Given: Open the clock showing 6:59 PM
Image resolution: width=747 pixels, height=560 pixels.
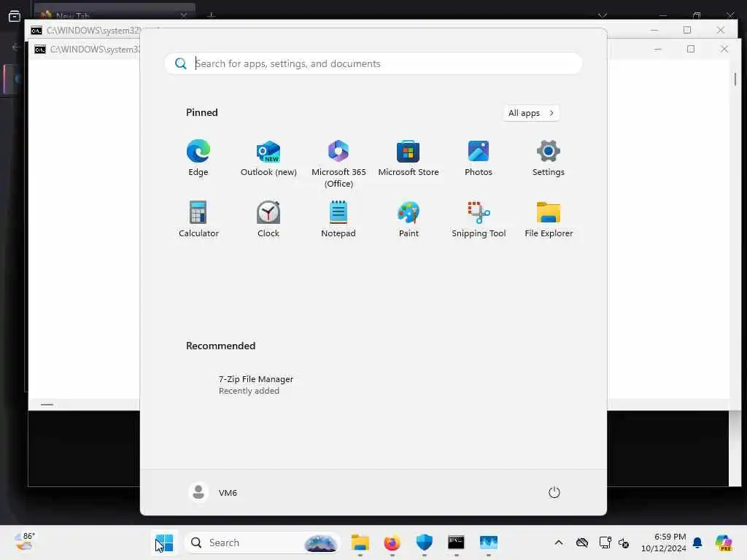Looking at the screenshot, I should [663, 542].
